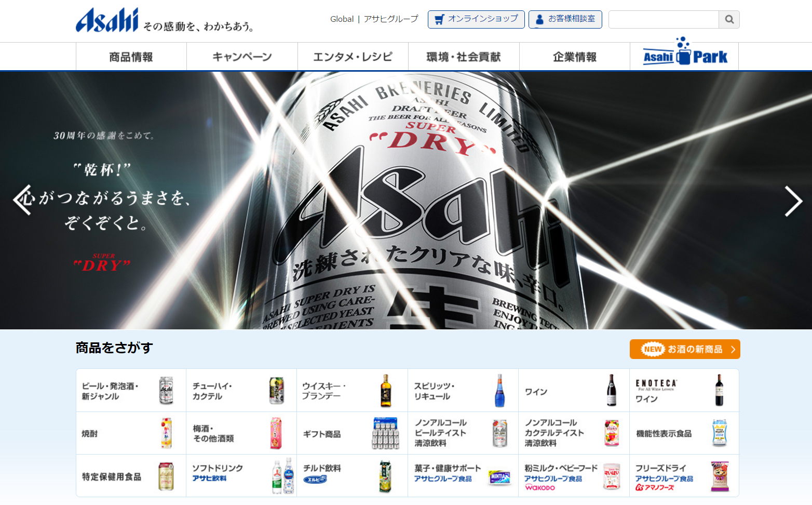Open the チルド飲料 category
This screenshot has height=505, width=812.
(352, 476)
